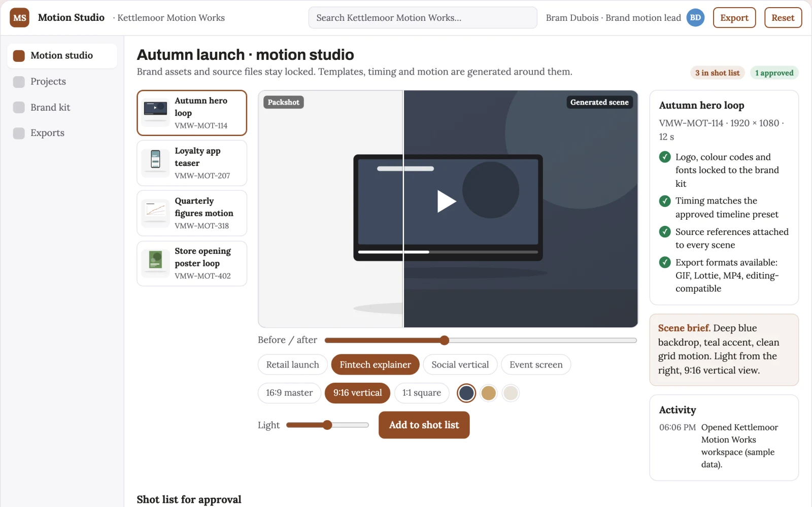Click the Export button

(734, 18)
